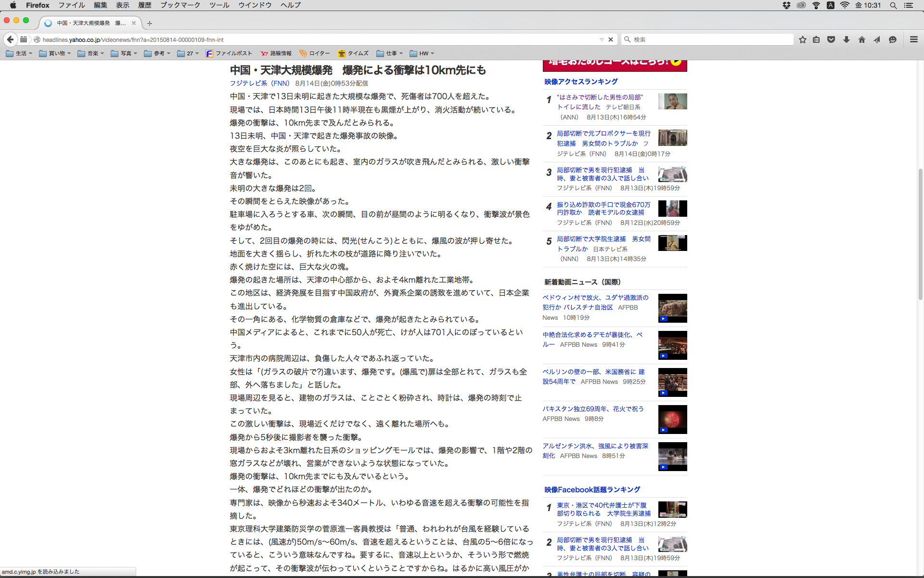Open URL history dropdown arrow
Screen dimensions: 924x578
coord(602,39)
